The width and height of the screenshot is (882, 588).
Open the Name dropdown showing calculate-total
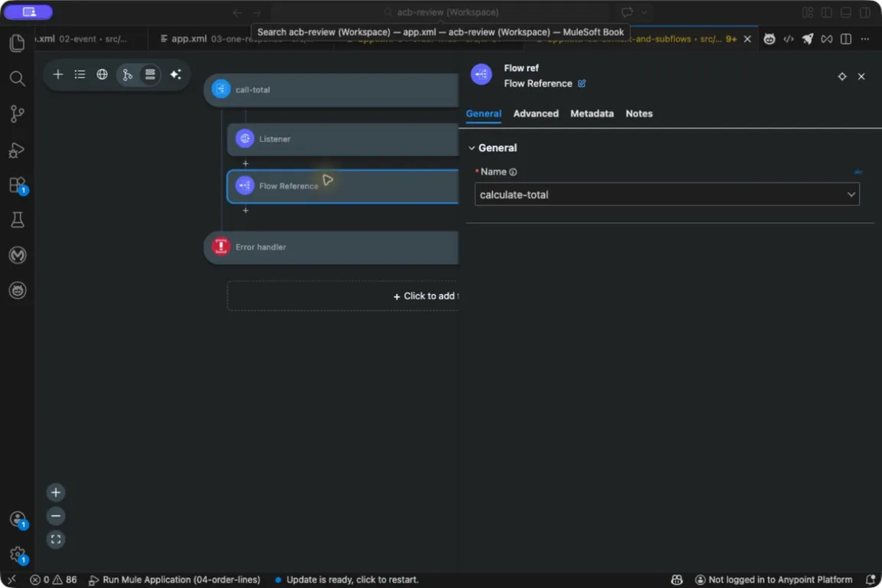667,194
